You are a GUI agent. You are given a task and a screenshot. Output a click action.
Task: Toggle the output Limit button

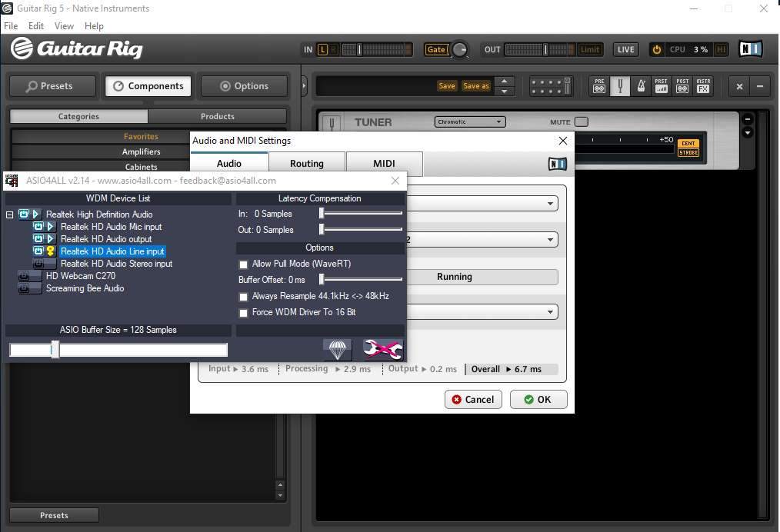tap(590, 50)
